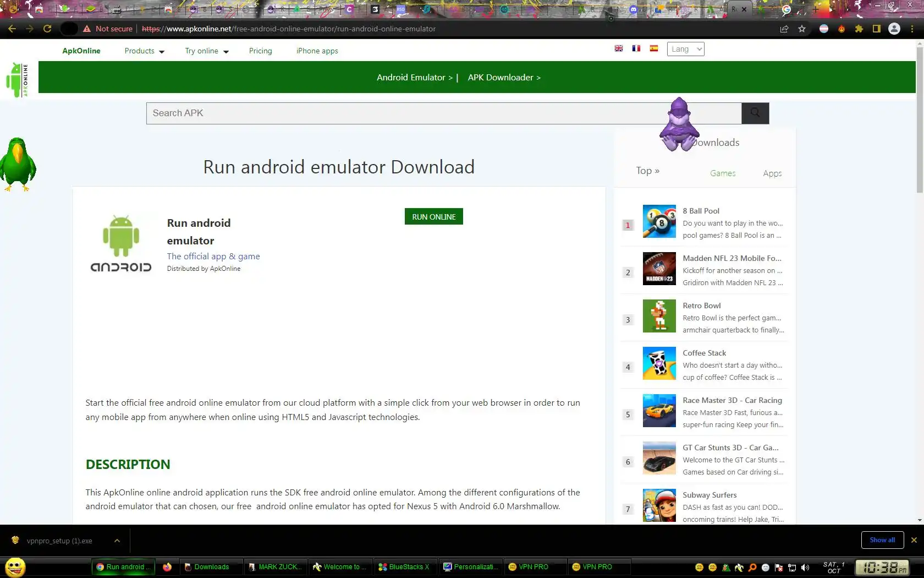Click the search magnifier button
The width and height of the screenshot is (924, 578).
pos(755,113)
